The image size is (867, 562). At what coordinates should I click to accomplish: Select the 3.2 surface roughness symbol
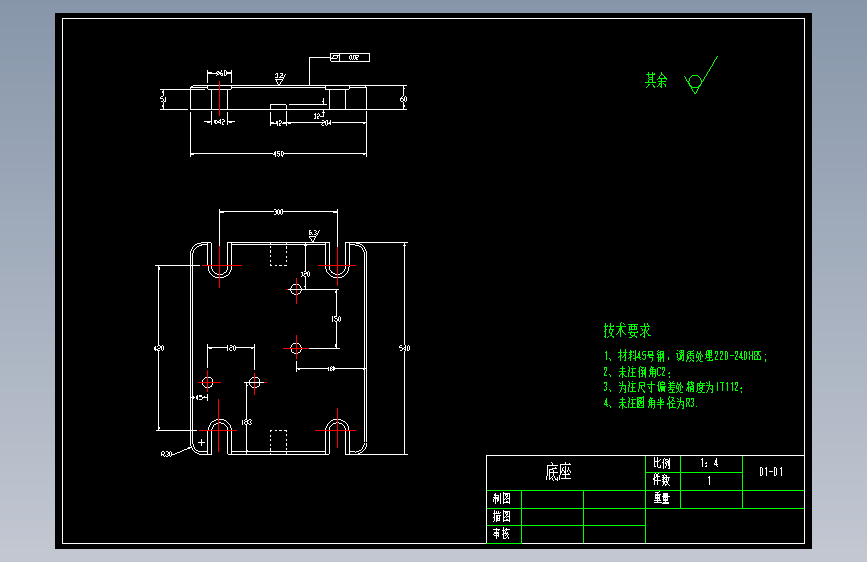280,78
